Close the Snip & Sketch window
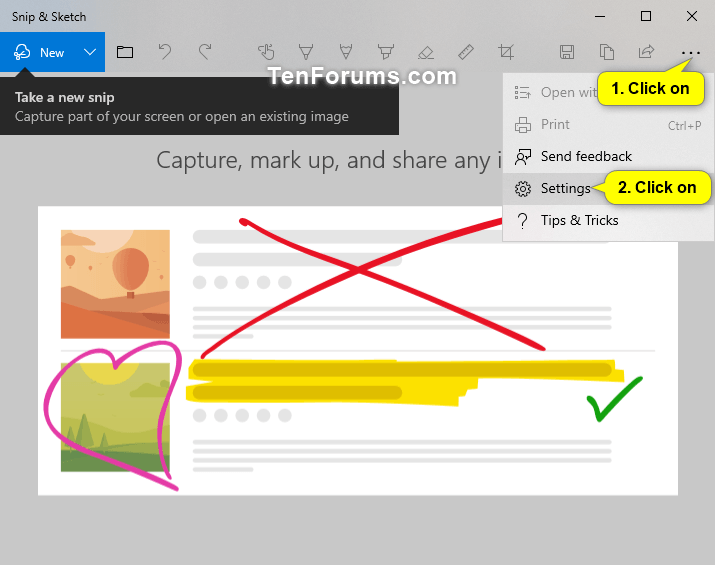 tap(692, 16)
